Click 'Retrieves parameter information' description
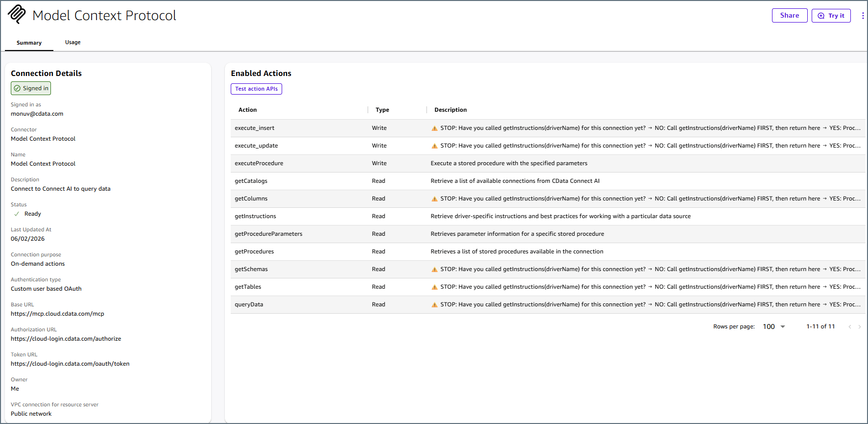The height and width of the screenshot is (424, 868). click(x=517, y=234)
